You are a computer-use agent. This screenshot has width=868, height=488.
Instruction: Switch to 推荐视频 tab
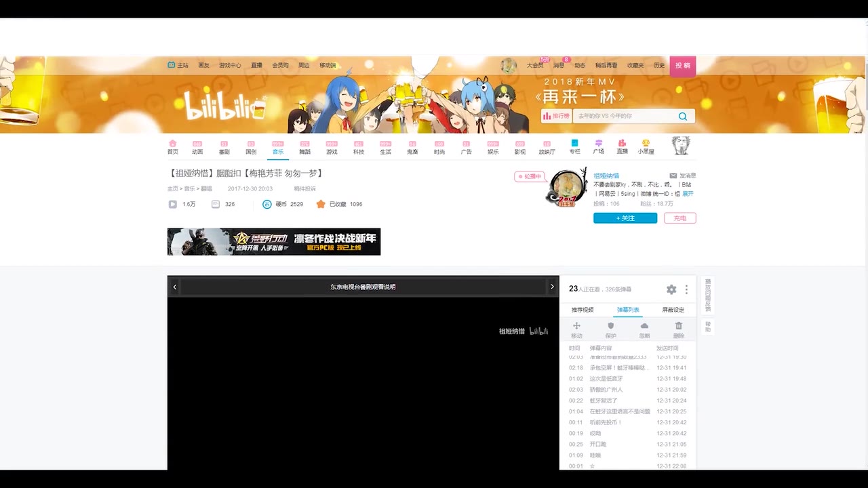583,310
